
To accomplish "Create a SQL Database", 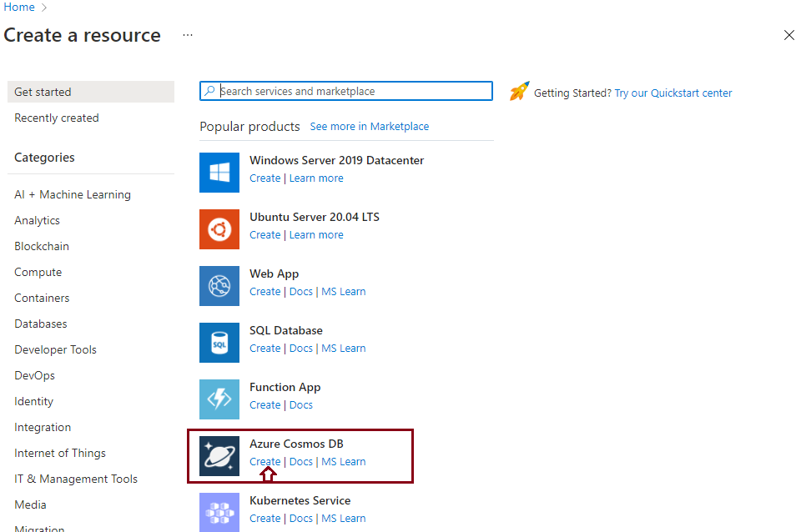I will pos(265,349).
